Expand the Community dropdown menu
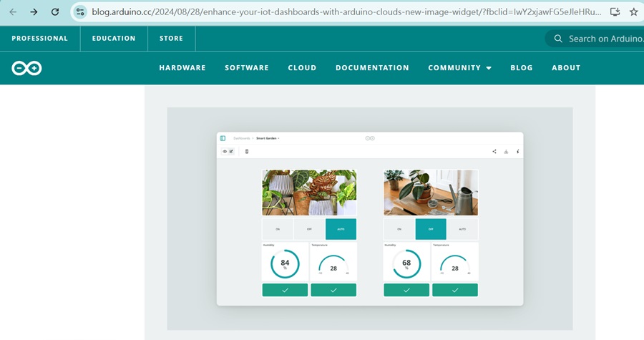This screenshot has width=644, height=340. click(459, 68)
